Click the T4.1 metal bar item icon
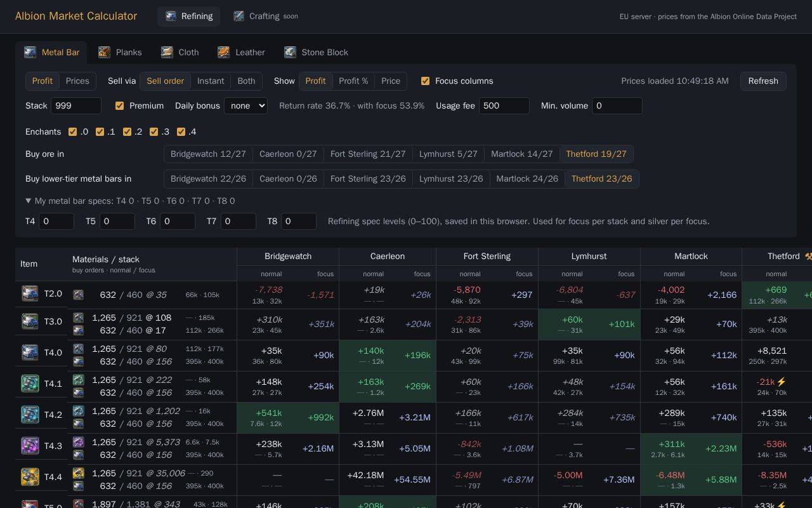812x508 pixels. (30, 384)
